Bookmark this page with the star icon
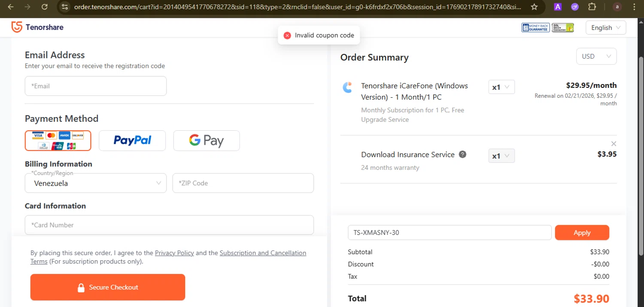Screen dimensions: 644x307 534,7
